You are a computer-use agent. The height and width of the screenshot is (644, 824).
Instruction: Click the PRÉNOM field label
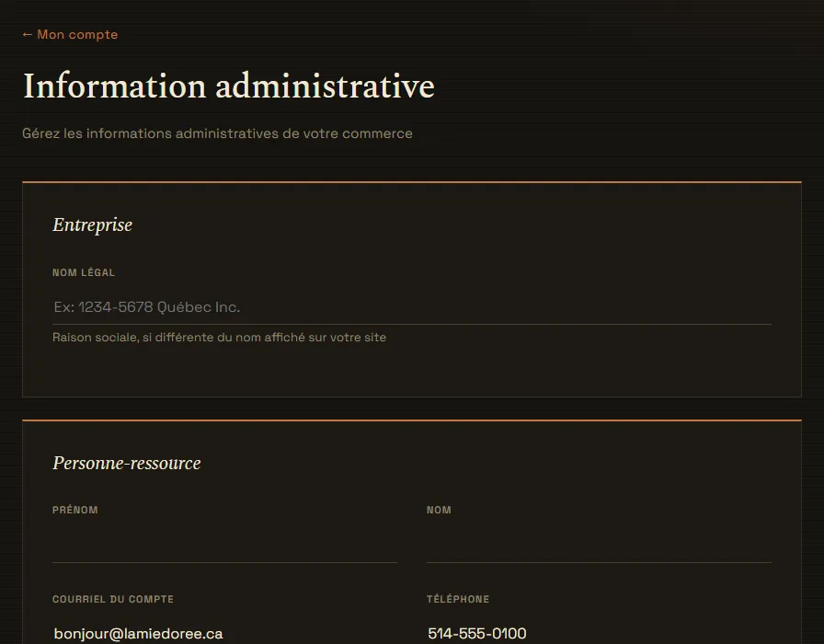[x=75, y=510]
